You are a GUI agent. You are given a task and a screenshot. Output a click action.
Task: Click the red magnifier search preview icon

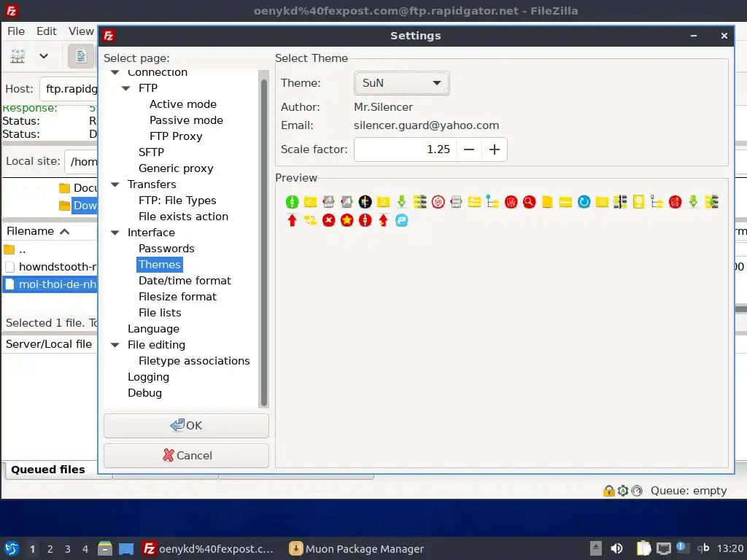pyautogui.click(x=529, y=202)
